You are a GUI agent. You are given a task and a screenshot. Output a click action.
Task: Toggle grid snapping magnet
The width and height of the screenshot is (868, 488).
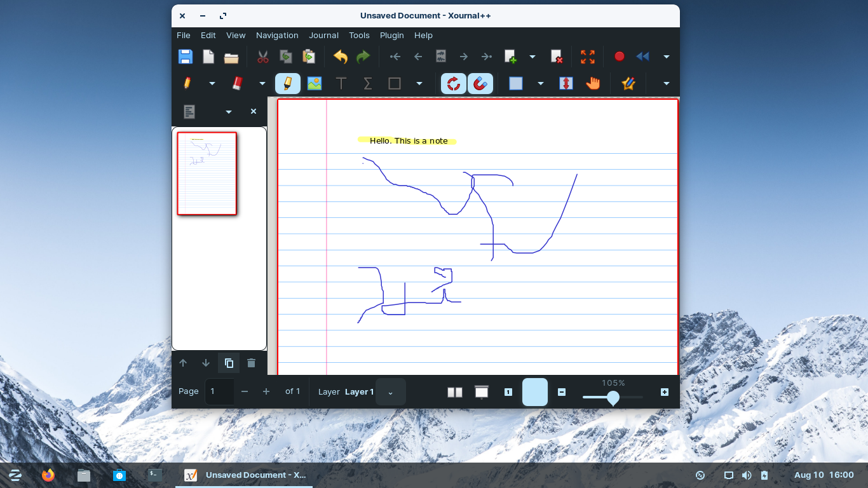480,83
